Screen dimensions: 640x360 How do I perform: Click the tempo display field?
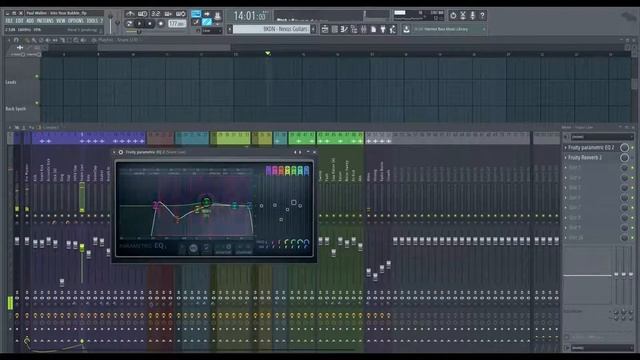pos(177,24)
